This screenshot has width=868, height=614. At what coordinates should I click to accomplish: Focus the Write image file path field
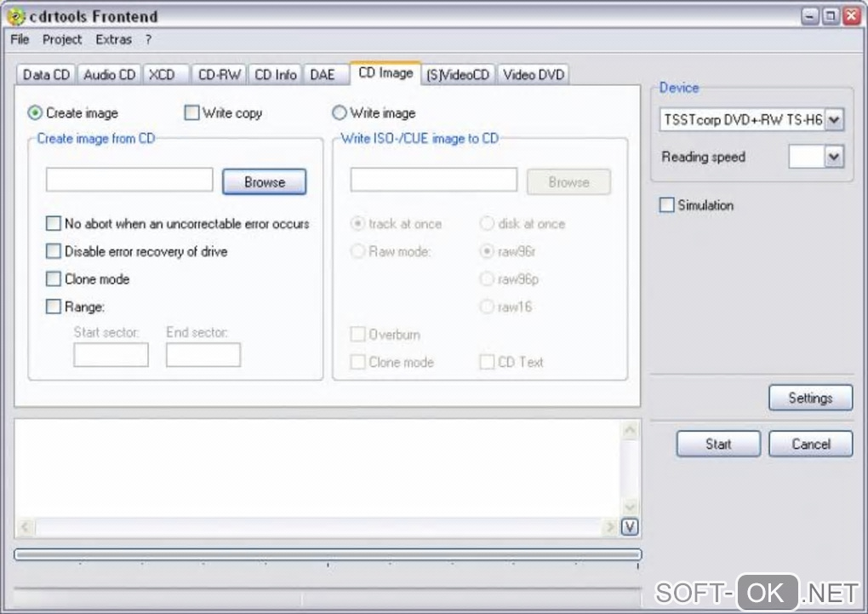pyautogui.click(x=434, y=180)
